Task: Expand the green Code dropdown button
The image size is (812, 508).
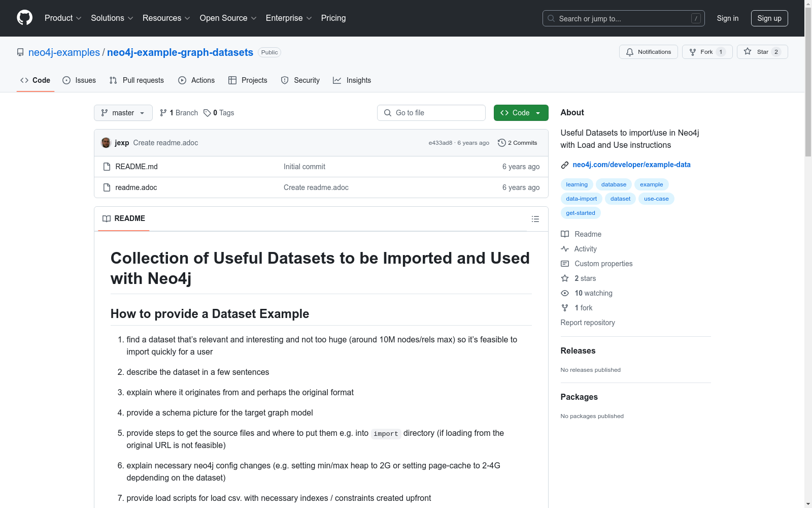Action: point(521,113)
